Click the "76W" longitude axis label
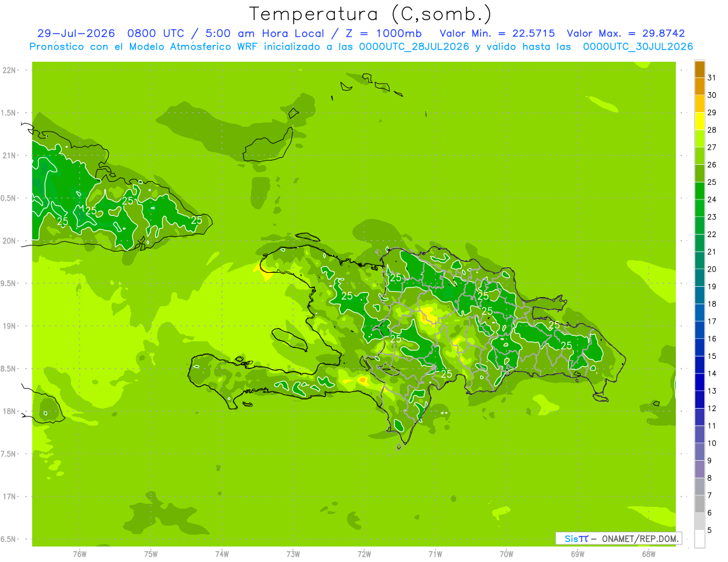The width and height of the screenshot is (728, 562). tap(79, 554)
